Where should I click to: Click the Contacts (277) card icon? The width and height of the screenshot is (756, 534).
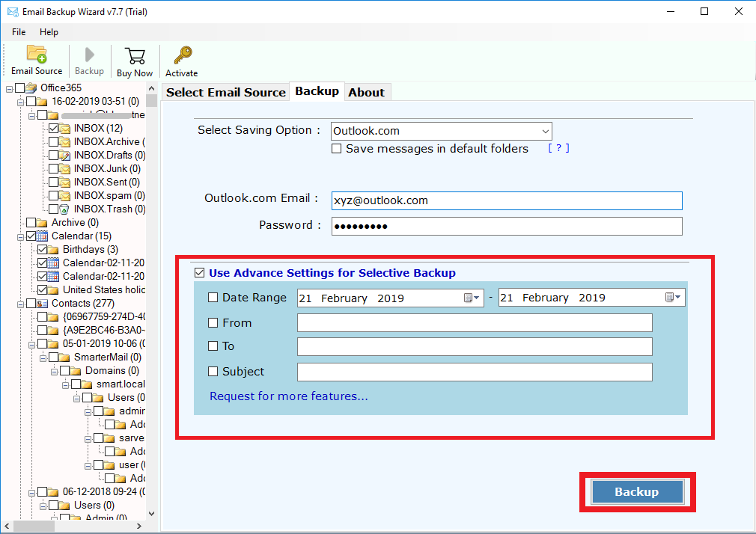tap(42, 304)
